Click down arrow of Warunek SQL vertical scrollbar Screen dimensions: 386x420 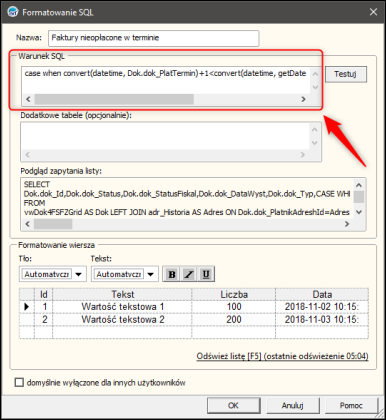(315, 87)
